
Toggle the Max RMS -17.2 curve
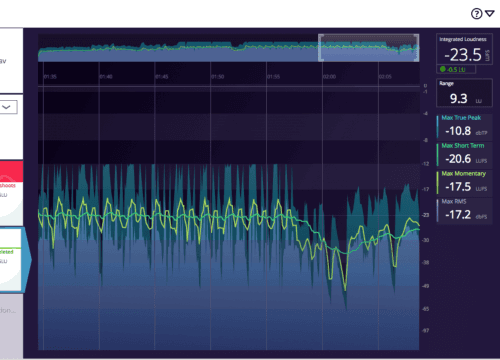pyautogui.click(x=464, y=210)
